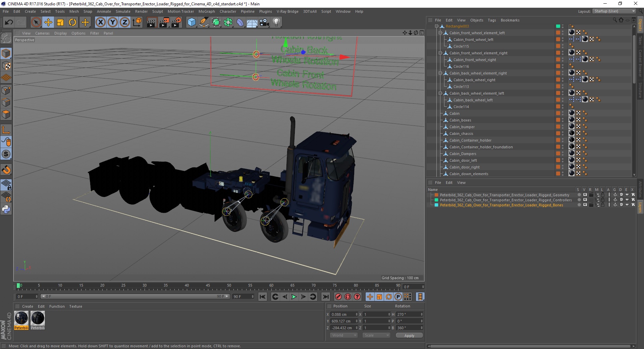Play the animation forward

point(294,297)
